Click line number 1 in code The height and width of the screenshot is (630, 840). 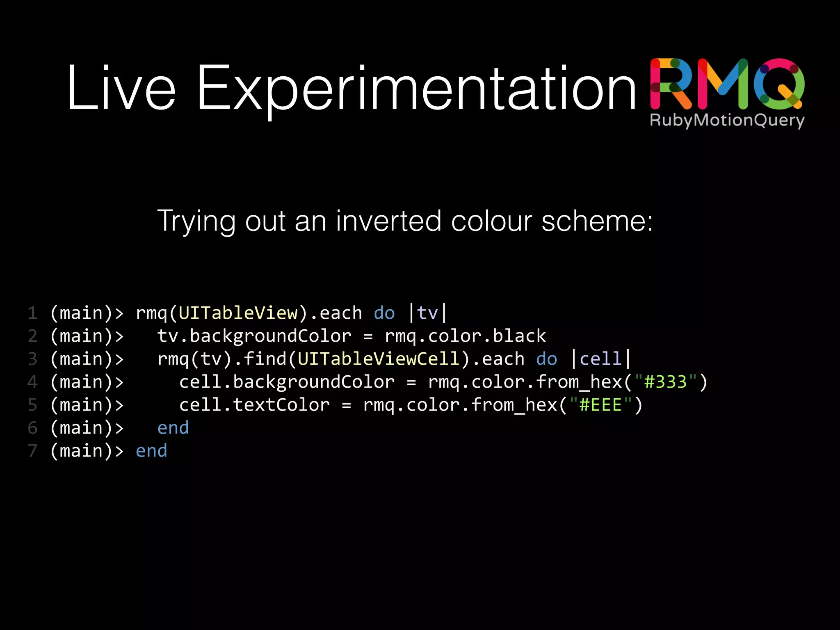pos(32,313)
